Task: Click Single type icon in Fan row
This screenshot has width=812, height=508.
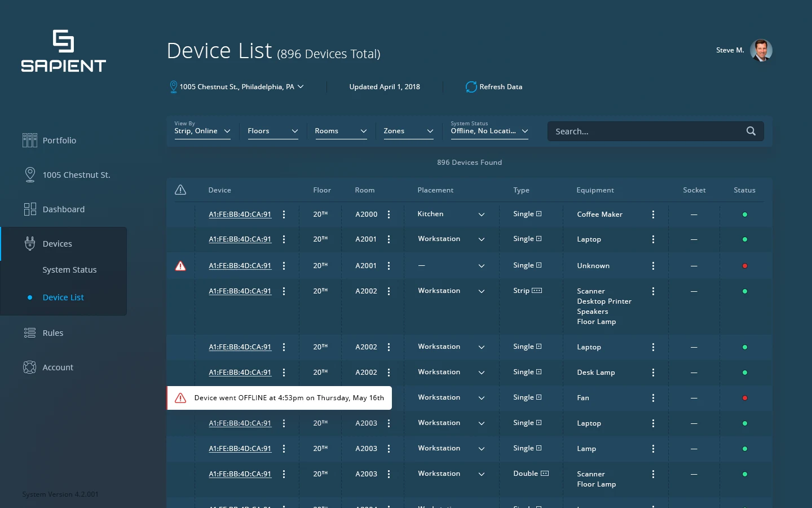Action: 539,397
